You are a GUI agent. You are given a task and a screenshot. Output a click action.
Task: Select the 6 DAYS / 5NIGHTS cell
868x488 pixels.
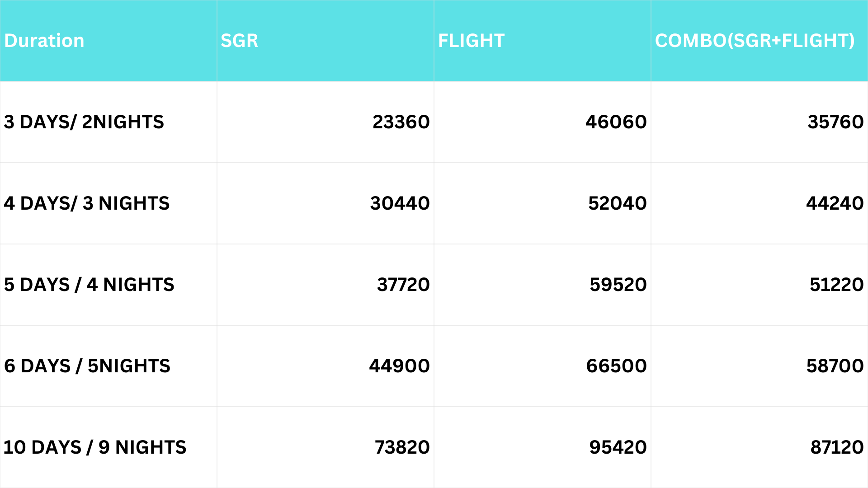click(87, 366)
